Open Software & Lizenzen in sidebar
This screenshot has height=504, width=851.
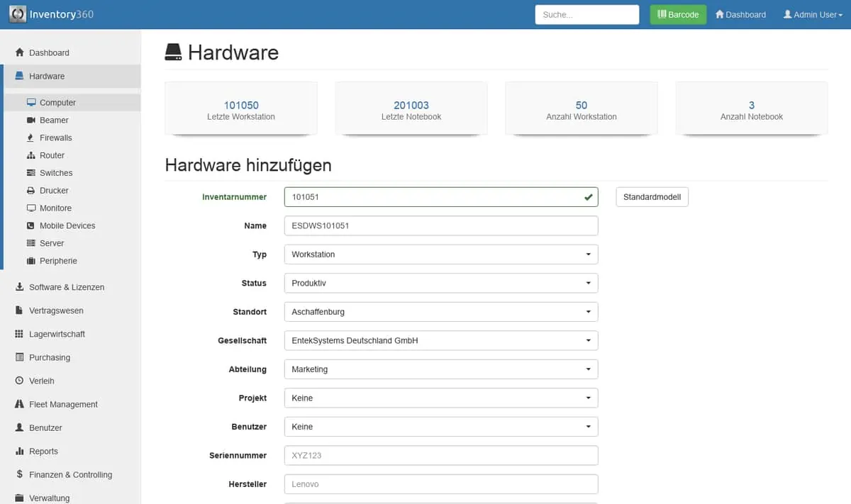[x=66, y=287]
